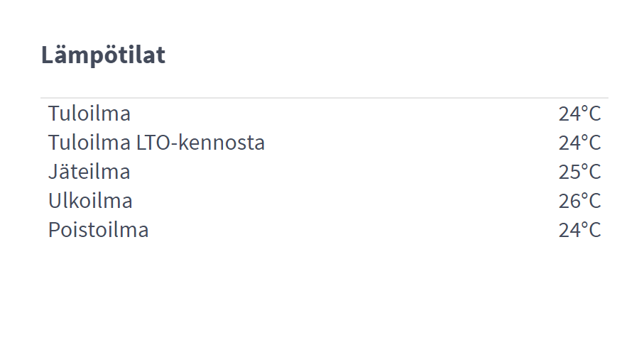Click the word Tuloilma in LTO-kennosta row

(89, 143)
